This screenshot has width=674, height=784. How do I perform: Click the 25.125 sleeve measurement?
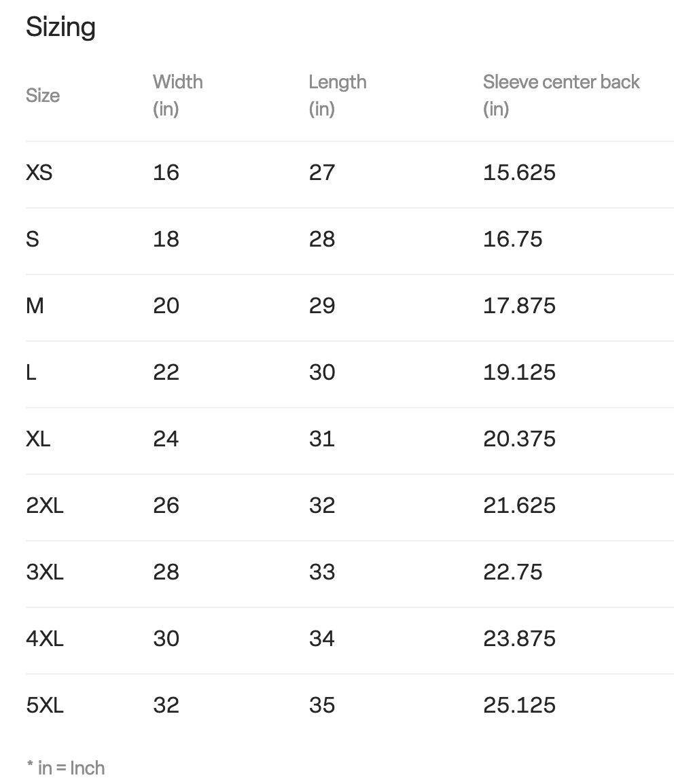tap(519, 705)
